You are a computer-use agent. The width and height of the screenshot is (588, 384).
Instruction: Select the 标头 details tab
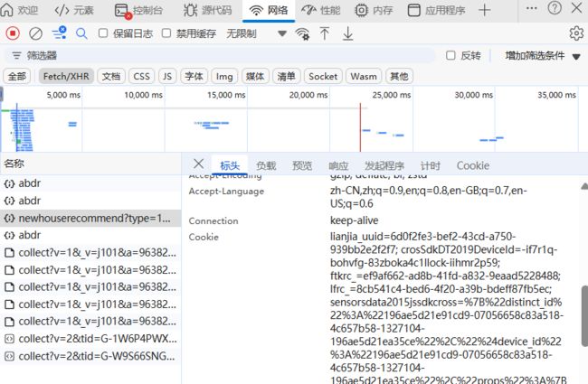pos(230,165)
